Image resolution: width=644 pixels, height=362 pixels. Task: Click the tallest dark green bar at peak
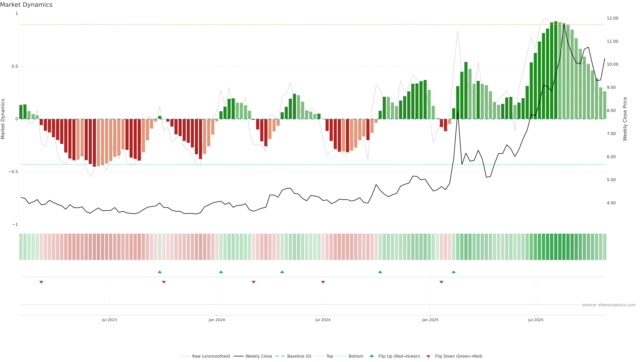(x=555, y=70)
